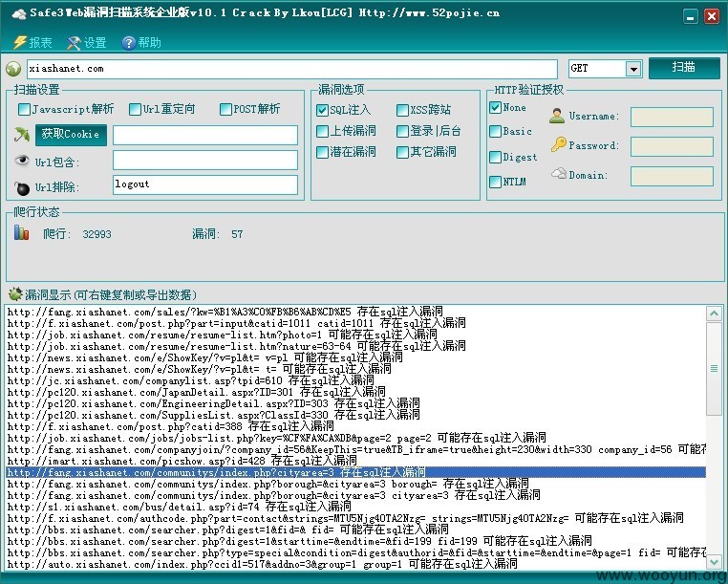Click the cloud icon by Domain
The width and height of the screenshot is (728, 584).
pos(559,173)
